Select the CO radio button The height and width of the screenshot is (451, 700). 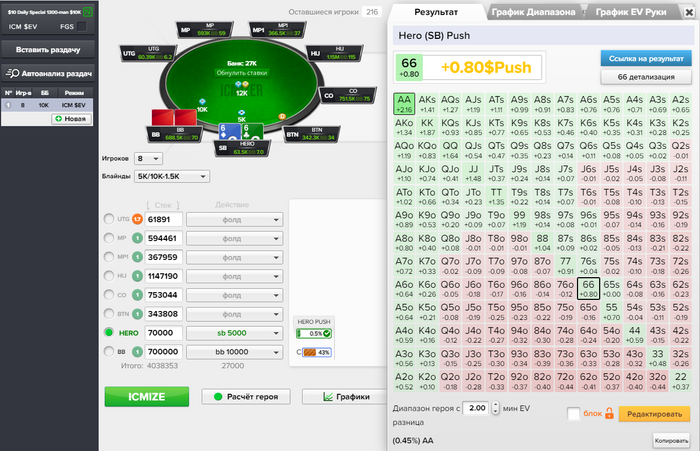coord(108,295)
